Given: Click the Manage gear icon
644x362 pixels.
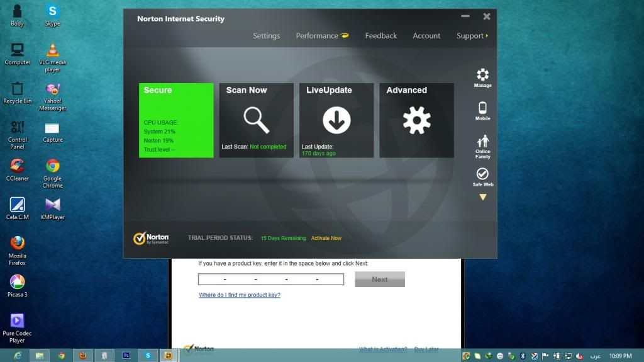Looking at the screenshot, I should (482, 77).
